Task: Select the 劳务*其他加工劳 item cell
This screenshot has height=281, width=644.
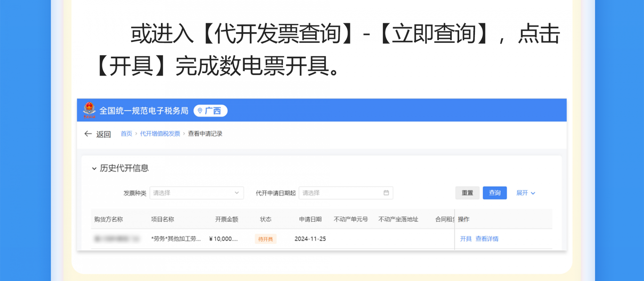Action: (x=176, y=239)
